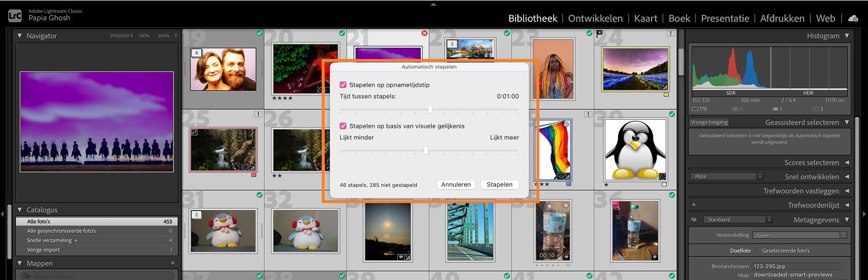The width and height of the screenshot is (868, 280).
Task: Expand the Trefwoorden vastleggen panel
Action: 847,191
